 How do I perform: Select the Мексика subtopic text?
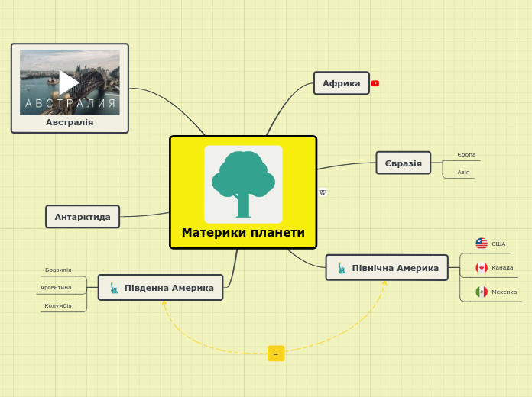504,292
